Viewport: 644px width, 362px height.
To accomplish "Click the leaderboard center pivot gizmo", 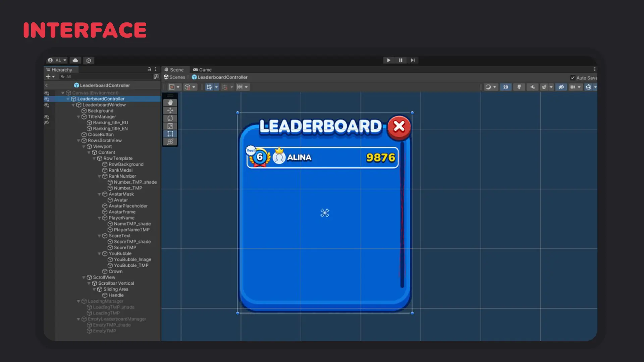I will point(325,213).
